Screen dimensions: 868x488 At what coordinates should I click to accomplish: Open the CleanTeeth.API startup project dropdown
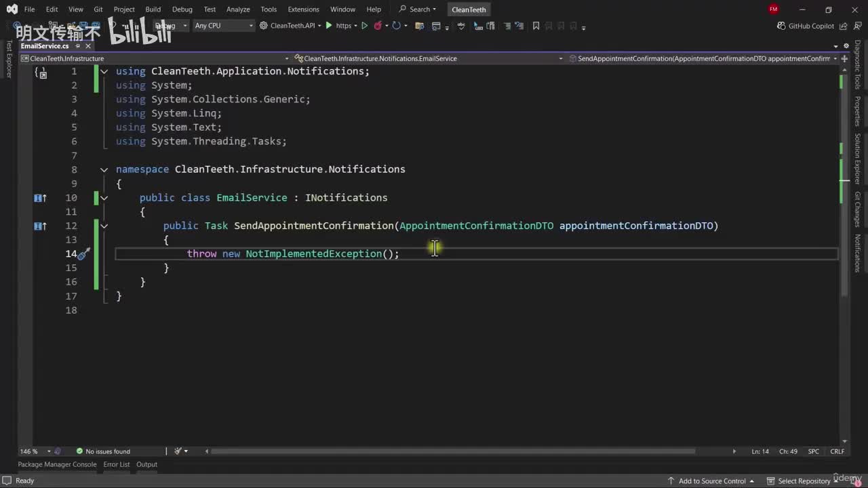coord(319,26)
